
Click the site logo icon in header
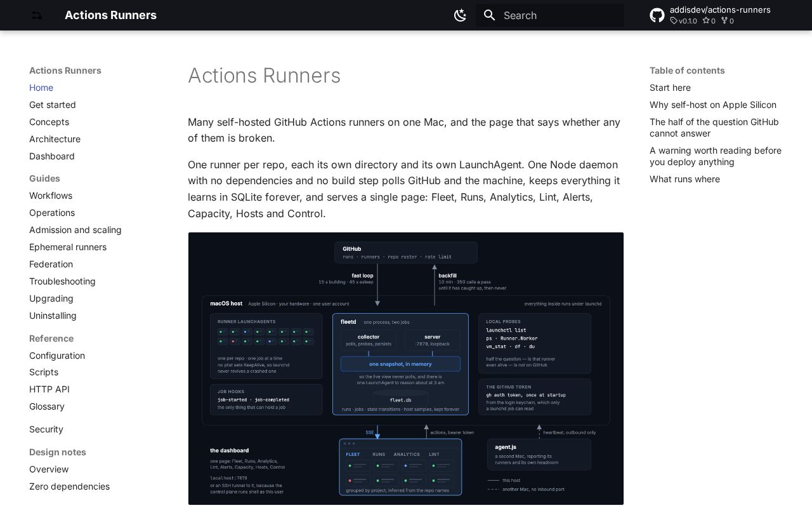pyautogui.click(x=37, y=15)
